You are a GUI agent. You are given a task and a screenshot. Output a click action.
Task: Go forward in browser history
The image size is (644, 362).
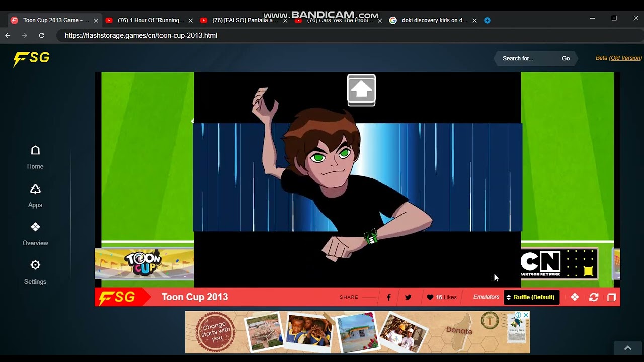point(25,35)
